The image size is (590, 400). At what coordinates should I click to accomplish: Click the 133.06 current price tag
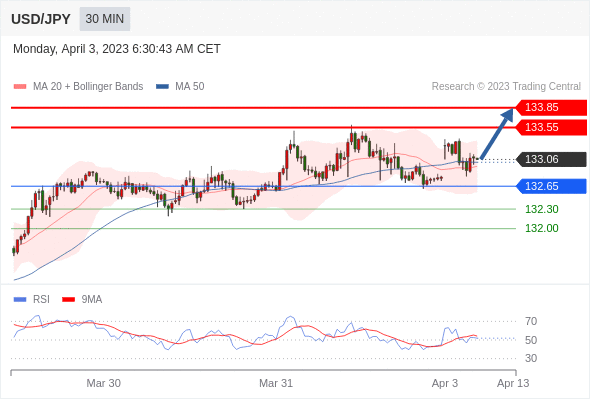click(551, 160)
